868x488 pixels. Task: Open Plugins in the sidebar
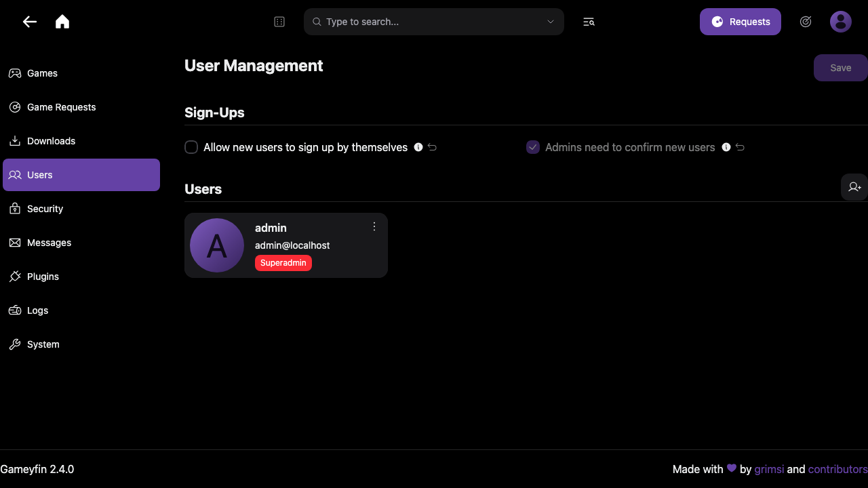coord(81,277)
